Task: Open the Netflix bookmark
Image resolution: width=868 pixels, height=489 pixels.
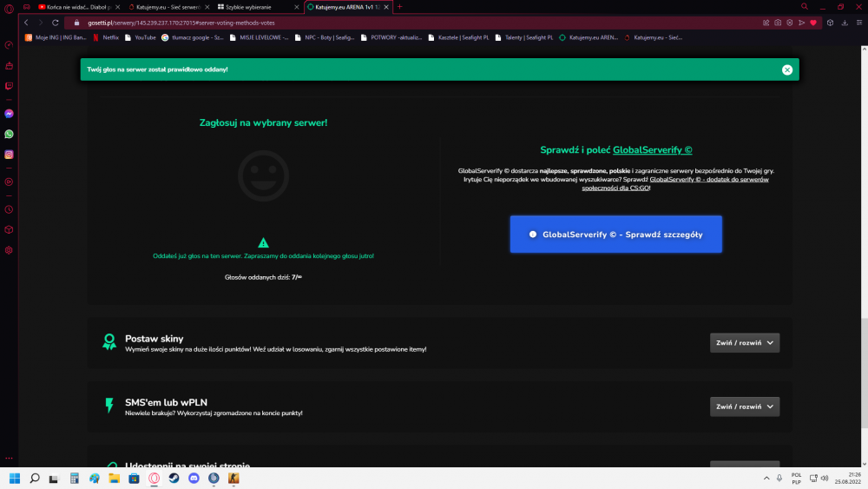Action: pos(106,37)
